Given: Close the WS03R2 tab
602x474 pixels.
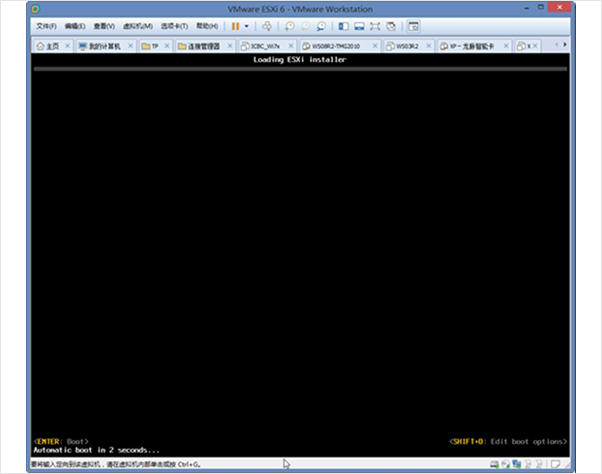Looking at the screenshot, I should pyautogui.click(x=429, y=46).
